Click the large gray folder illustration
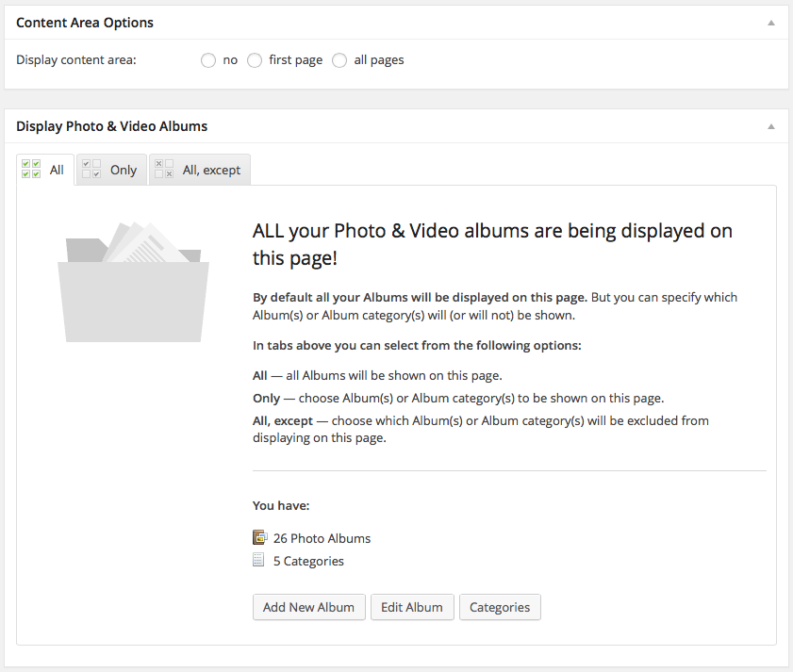793x672 pixels. [133, 282]
